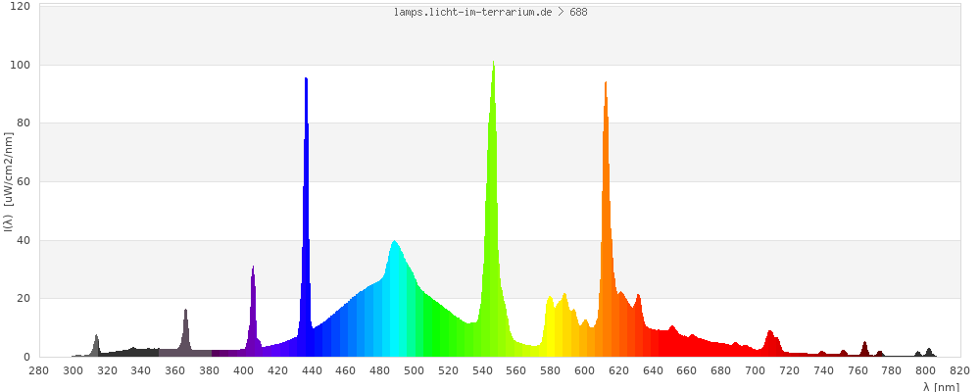The height and width of the screenshot is (392, 980).
Task: Click the dark red peak near 763 nm
Action: pos(864,349)
